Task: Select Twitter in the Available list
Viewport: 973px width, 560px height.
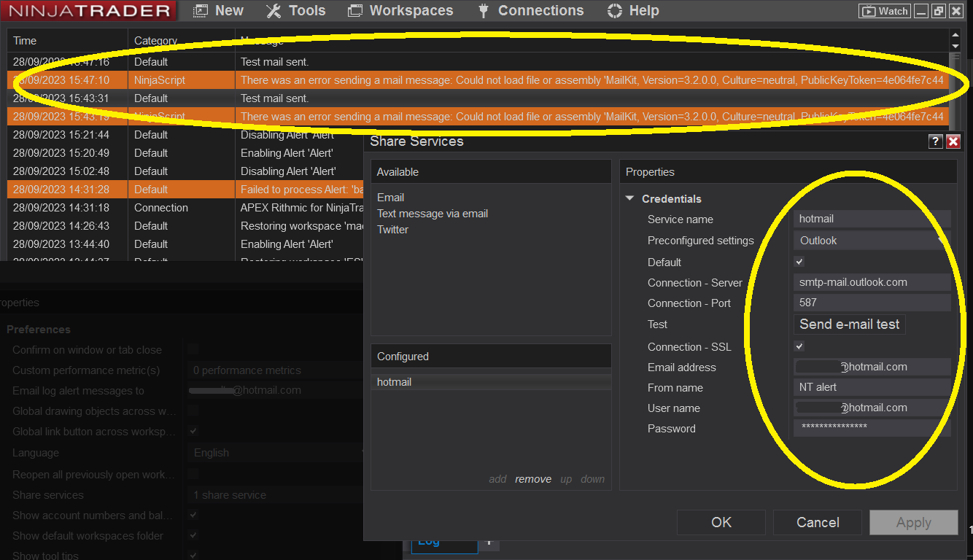Action: [393, 230]
